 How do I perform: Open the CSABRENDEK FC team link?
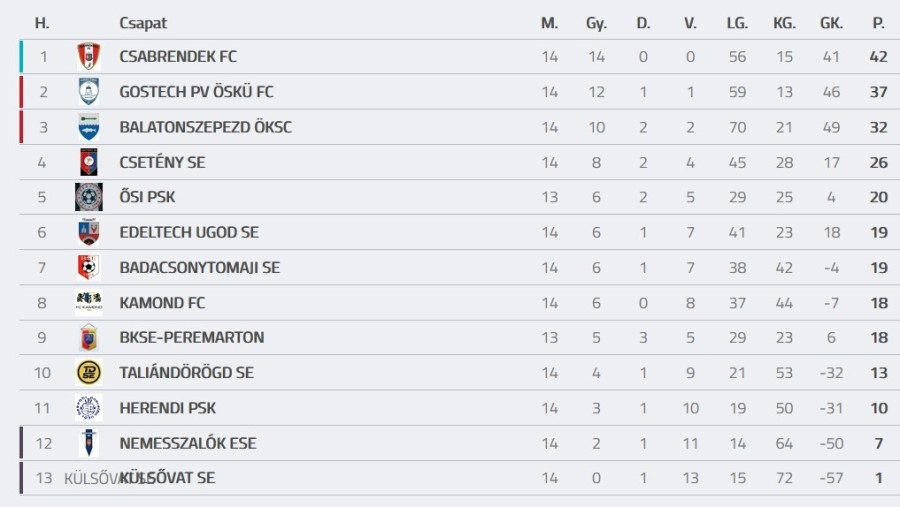click(178, 57)
